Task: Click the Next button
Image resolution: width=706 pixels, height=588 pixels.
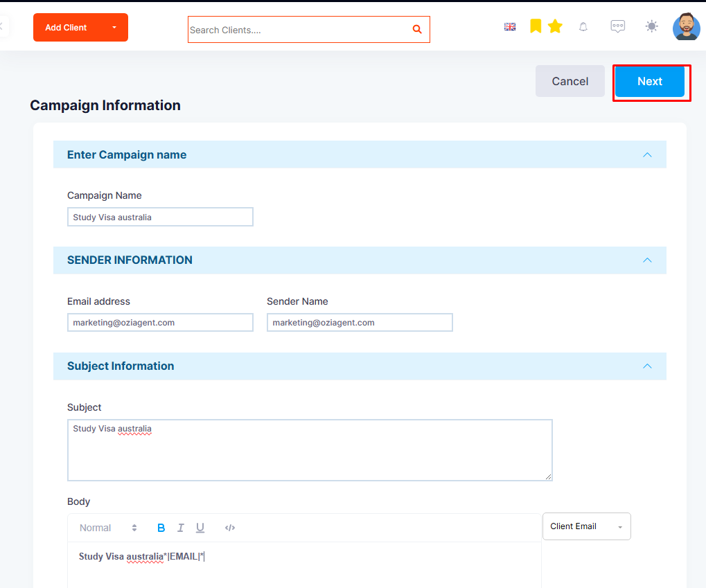Action: pos(650,82)
